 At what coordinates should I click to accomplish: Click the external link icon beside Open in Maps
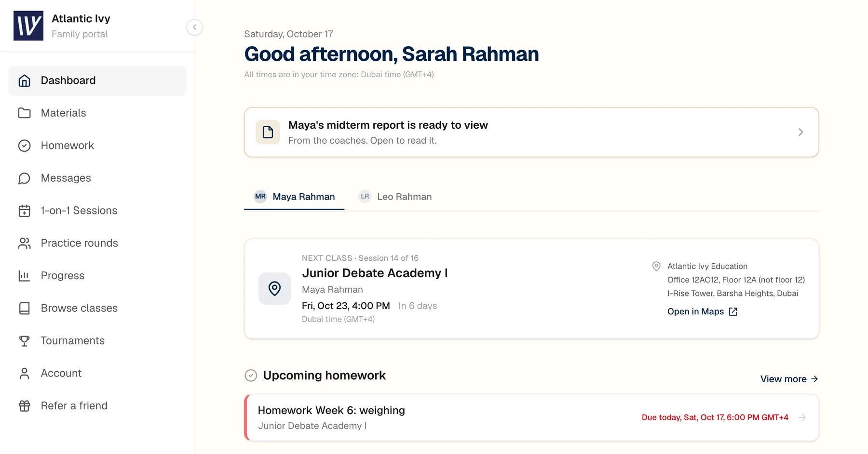coord(733,312)
